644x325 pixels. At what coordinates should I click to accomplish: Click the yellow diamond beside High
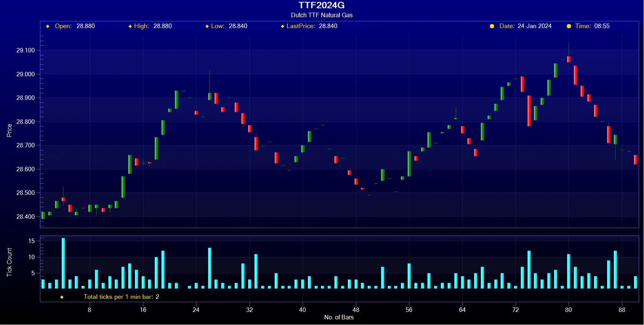point(130,26)
